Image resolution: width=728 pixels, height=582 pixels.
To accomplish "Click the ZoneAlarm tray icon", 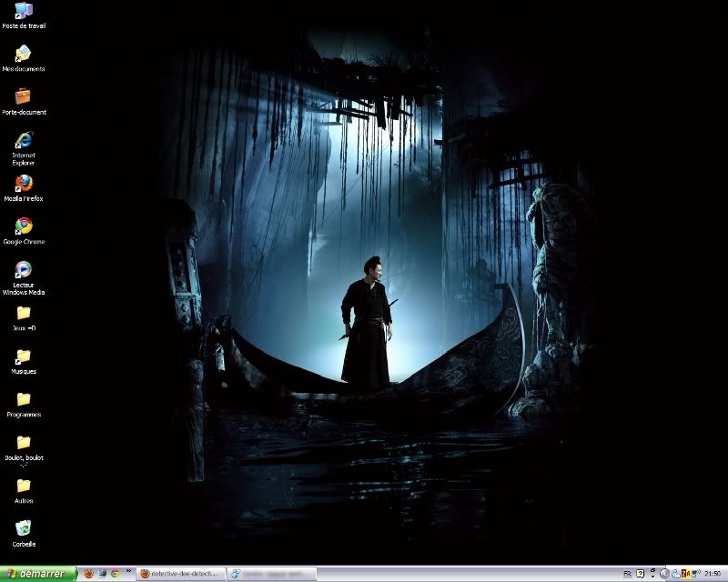I will tap(685, 574).
